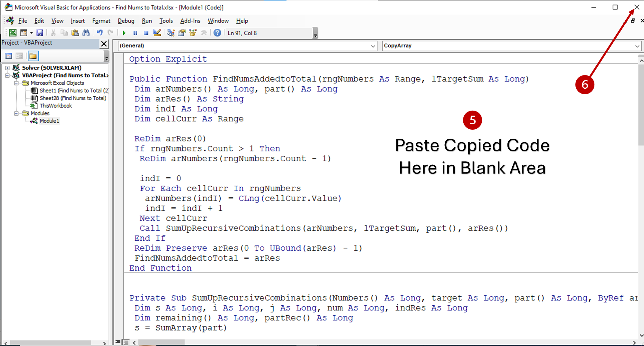Toggle Design Mode icon
Image resolution: width=644 pixels, height=346 pixels.
[157, 33]
